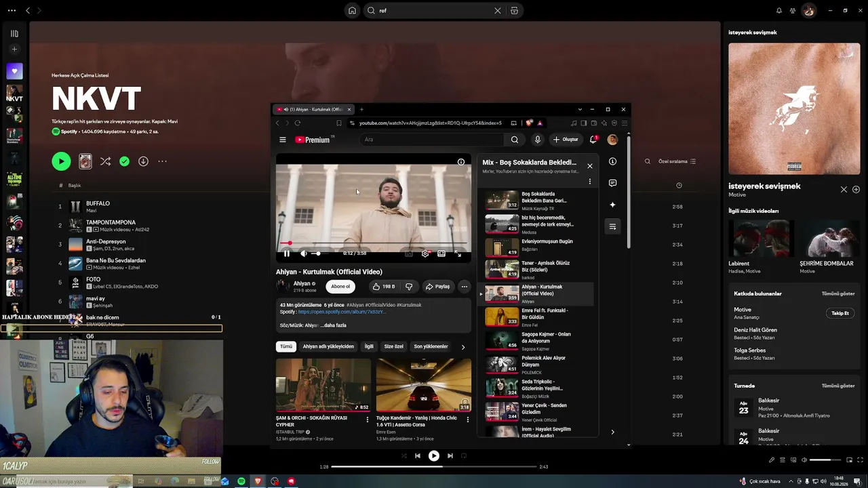
Task: Pause the Ahiyan Kurtulmak video
Action: tap(286, 253)
